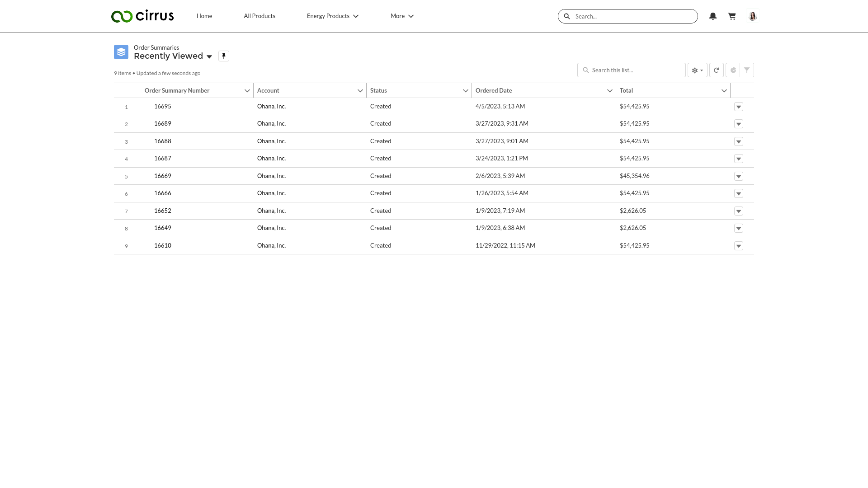Open the notifications bell
Screen dimensions: 868x488
(713, 16)
